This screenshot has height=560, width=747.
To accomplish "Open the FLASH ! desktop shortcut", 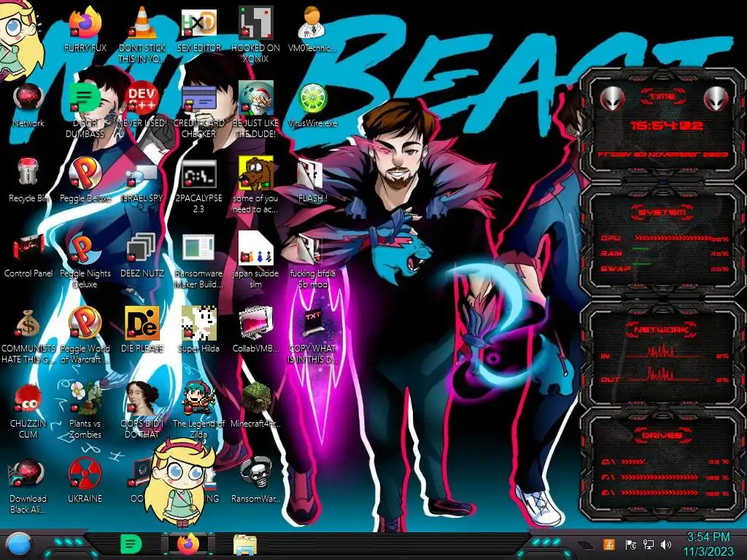I will point(311,174).
